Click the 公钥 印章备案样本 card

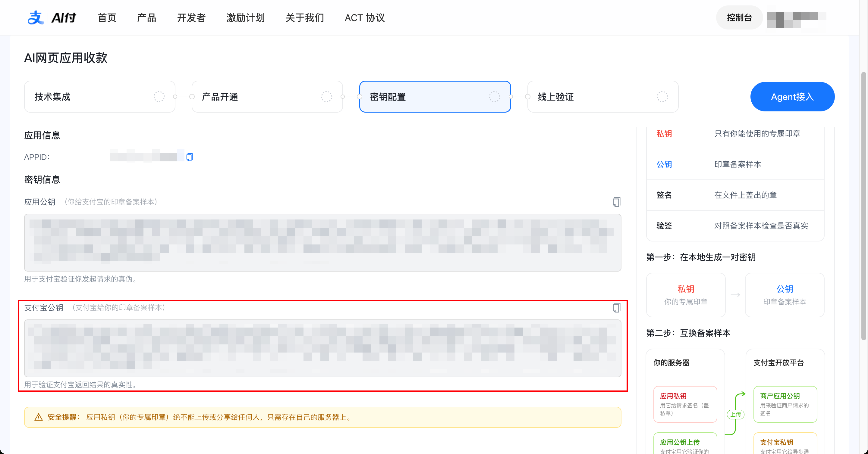(x=785, y=295)
